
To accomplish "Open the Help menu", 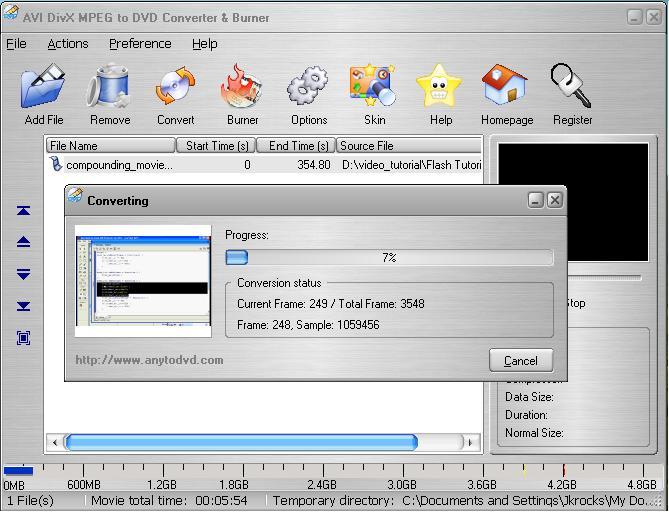I will coord(204,44).
